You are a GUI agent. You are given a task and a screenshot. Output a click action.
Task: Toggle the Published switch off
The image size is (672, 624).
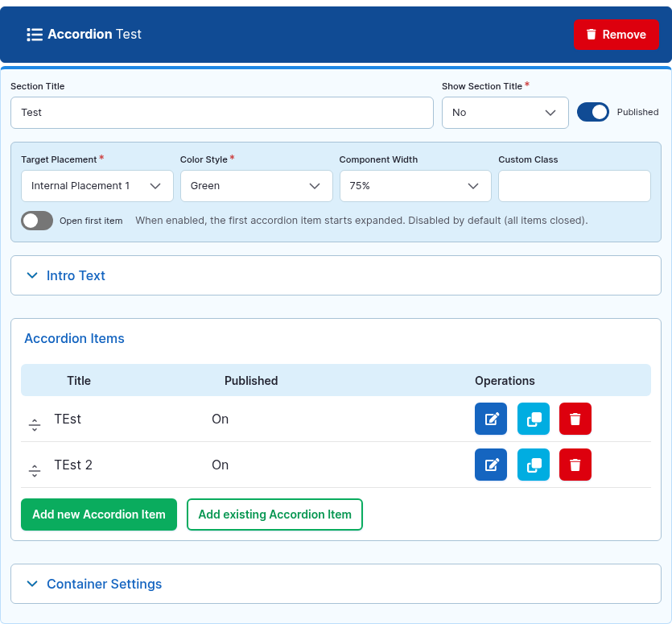(x=592, y=113)
